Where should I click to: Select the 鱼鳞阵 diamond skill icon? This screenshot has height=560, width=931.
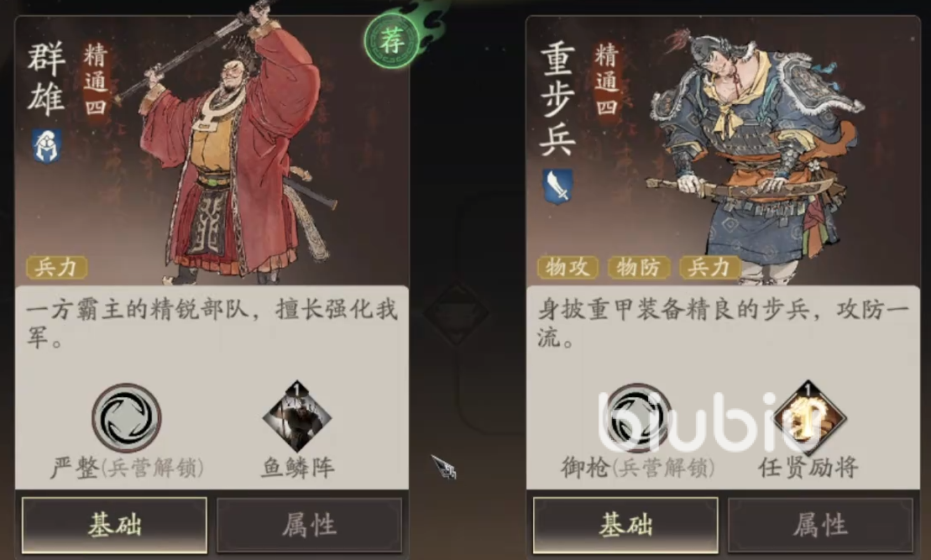tap(297, 416)
